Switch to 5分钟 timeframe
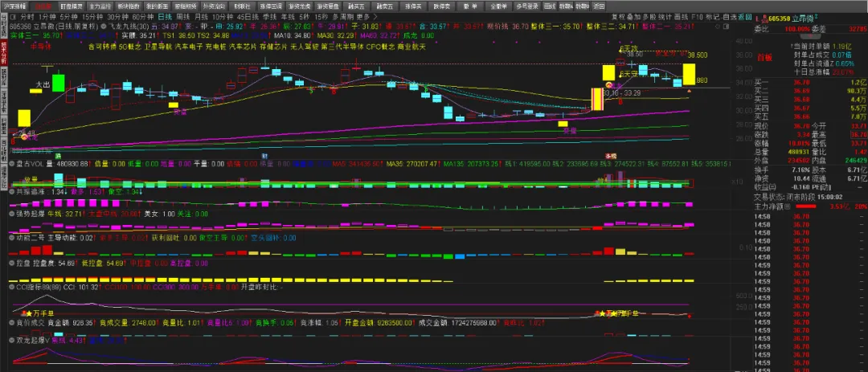This screenshot has height=372, width=868. (x=68, y=17)
